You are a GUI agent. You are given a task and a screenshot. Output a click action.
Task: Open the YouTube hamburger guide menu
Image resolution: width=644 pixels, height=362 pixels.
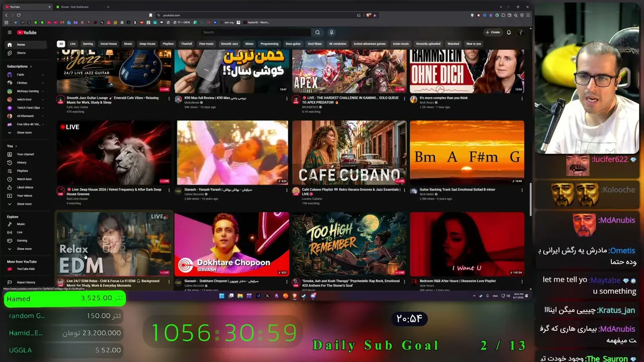[x=9, y=32]
